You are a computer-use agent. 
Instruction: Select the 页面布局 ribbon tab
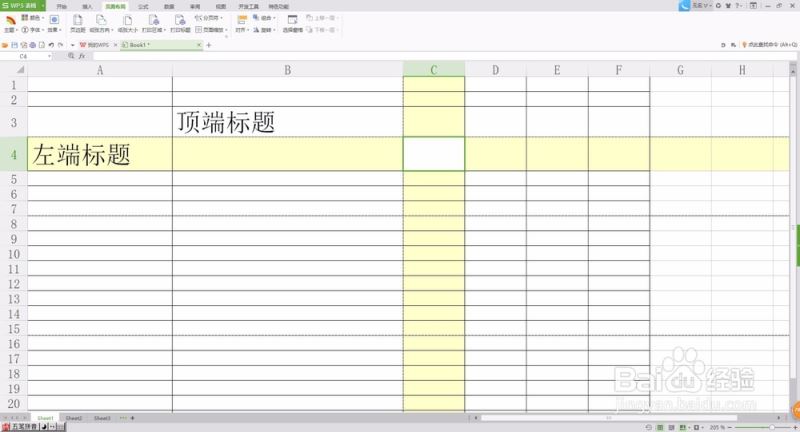115,7
